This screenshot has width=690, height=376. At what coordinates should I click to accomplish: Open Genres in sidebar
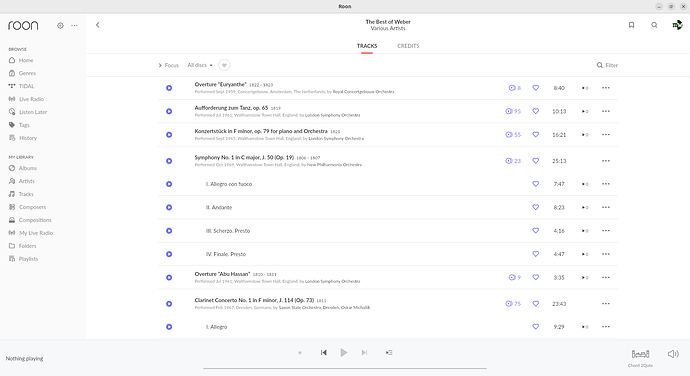27,73
